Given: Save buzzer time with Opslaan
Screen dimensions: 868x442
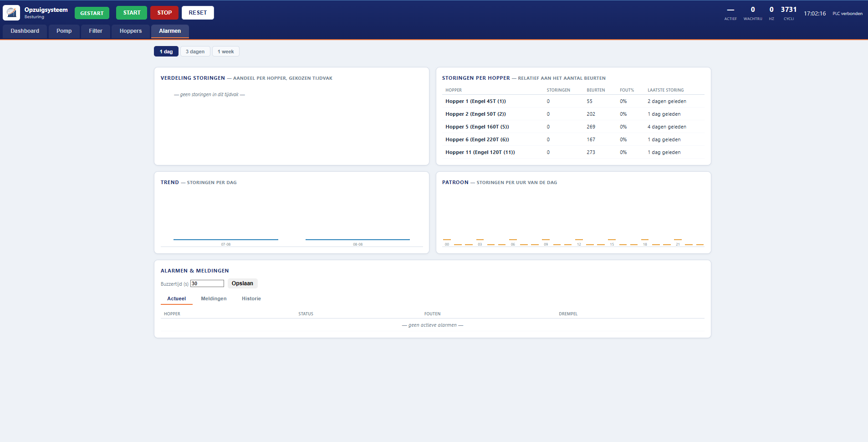Looking at the screenshot, I should (x=242, y=283).
